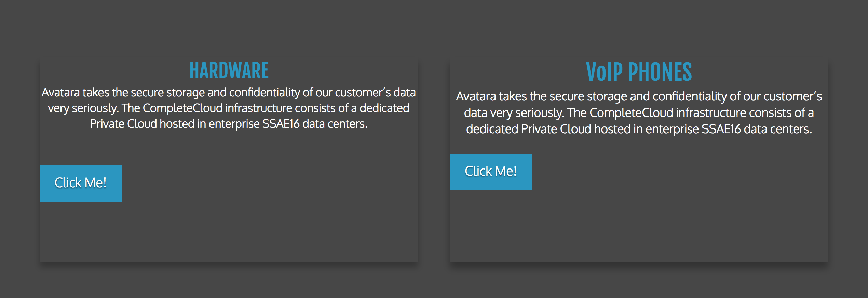Click the word seriously in Hardware description
868x298 pixels.
pyautogui.click(x=95, y=108)
